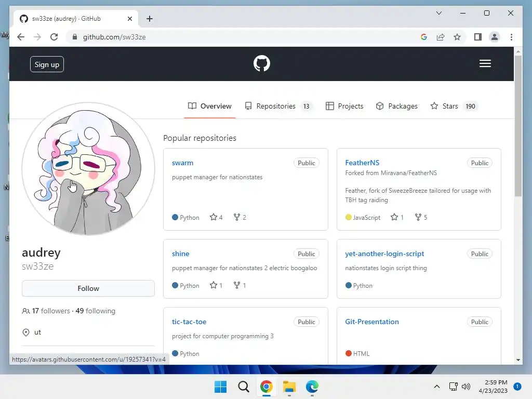This screenshot has width=532, height=399.
Task: Show hidden system tray icons
Action: tap(437, 387)
